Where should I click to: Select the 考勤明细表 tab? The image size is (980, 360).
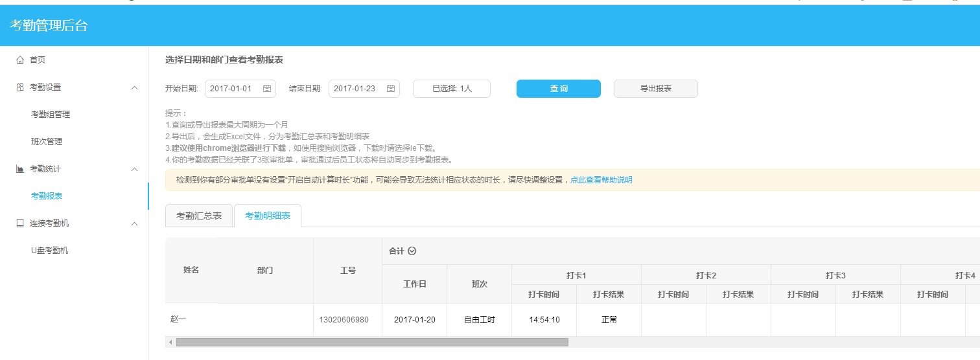[267, 216]
